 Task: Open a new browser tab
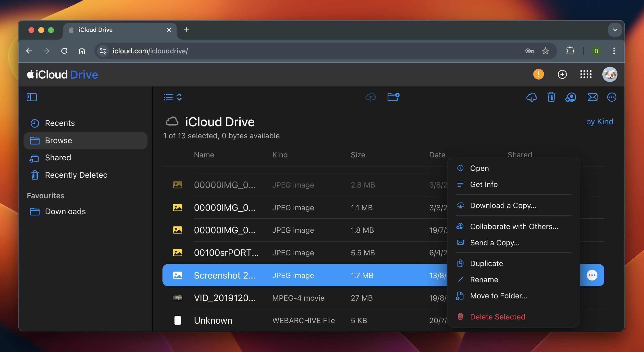pos(186,30)
